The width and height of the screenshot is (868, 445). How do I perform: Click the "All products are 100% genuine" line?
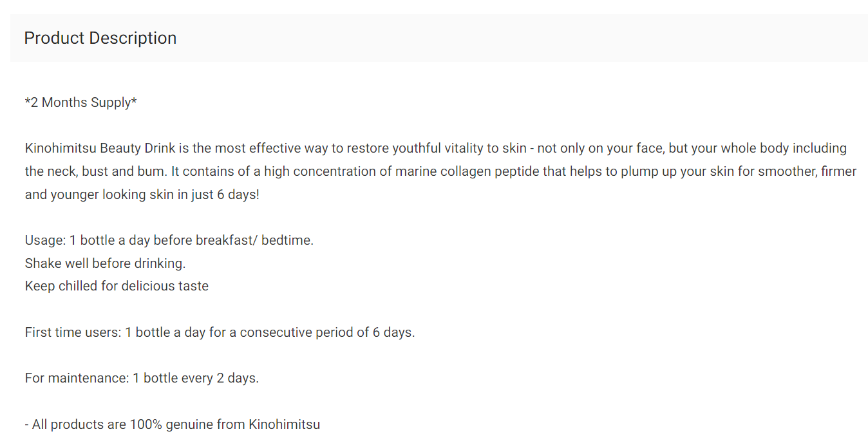(172, 424)
